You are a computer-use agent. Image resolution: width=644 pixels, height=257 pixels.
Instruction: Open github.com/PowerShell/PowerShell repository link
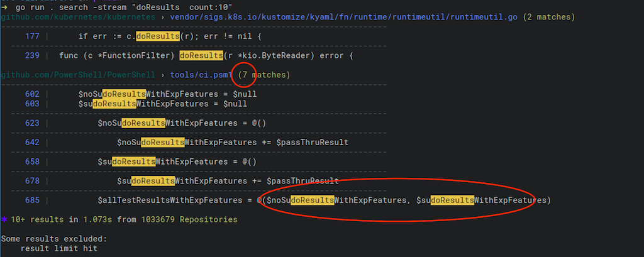(78, 75)
